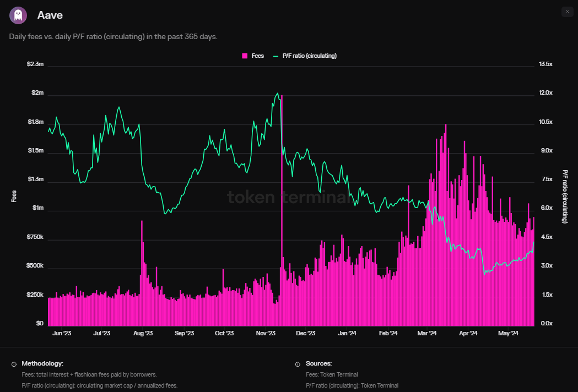Click the 10.5x ratio axis label
The image size is (578, 392).
[545, 122]
